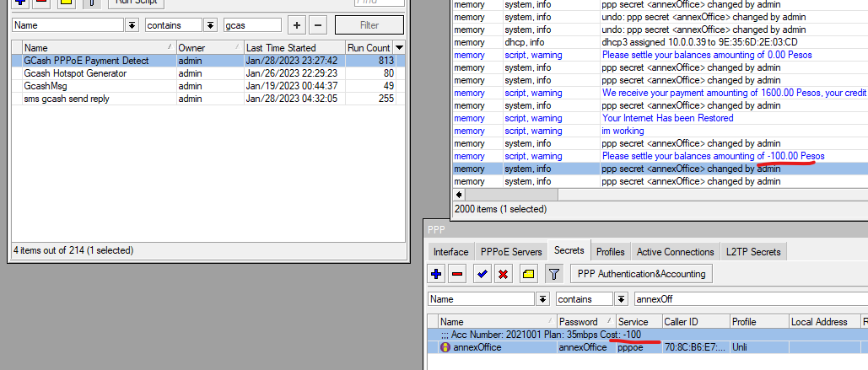Image resolution: width=868 pixels, height=370 pixels.
Task: Select Gcash Hotspot Generator script row
Action: click(x=208, y=73)
